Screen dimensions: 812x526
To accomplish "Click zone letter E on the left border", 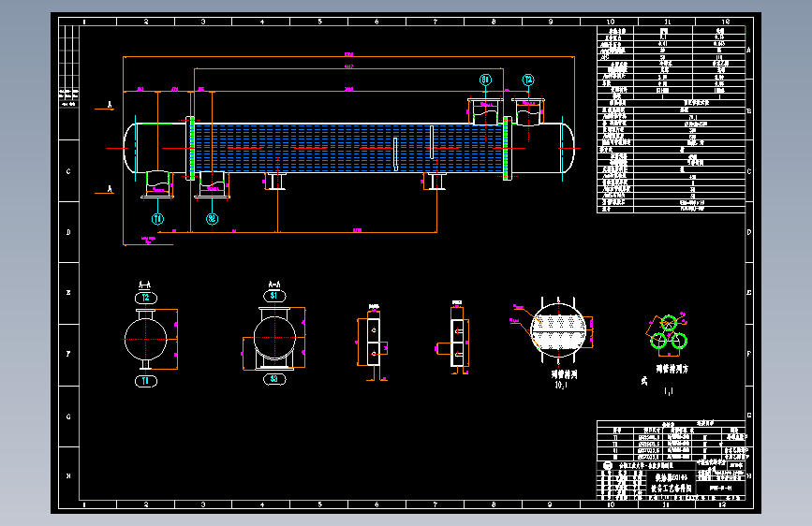I will (68, 293).
